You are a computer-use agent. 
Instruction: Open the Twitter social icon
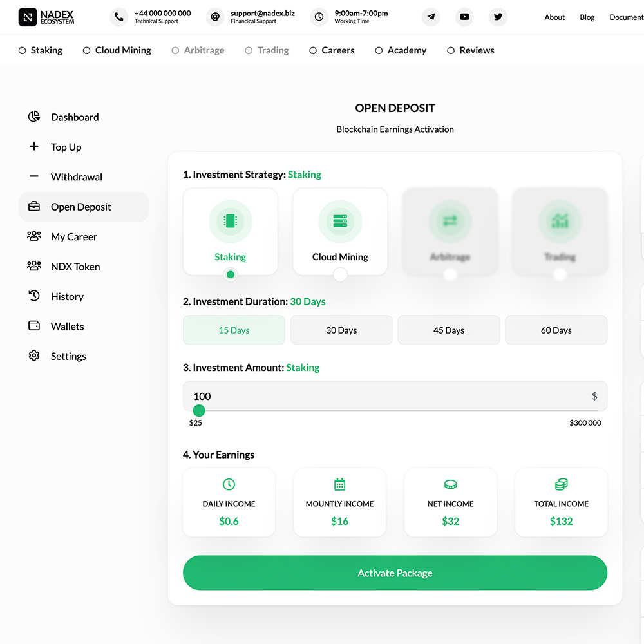pos(498,17)
